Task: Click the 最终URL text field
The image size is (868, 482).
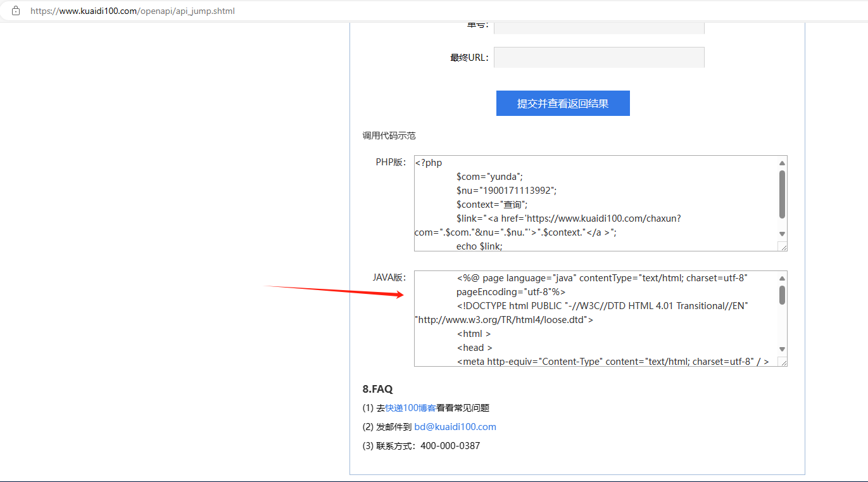Action: coord(598,57)
